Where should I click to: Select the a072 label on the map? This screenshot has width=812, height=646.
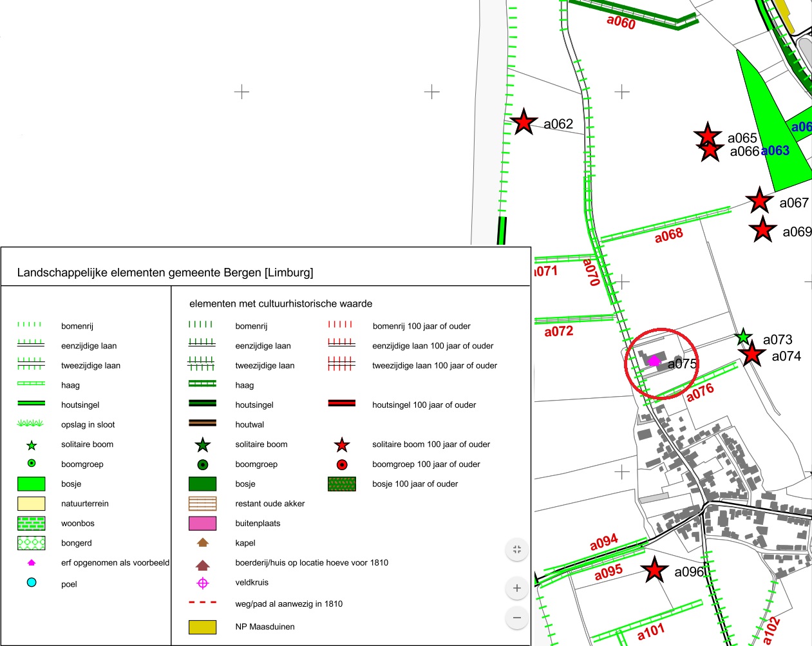(x=559, y=332)
